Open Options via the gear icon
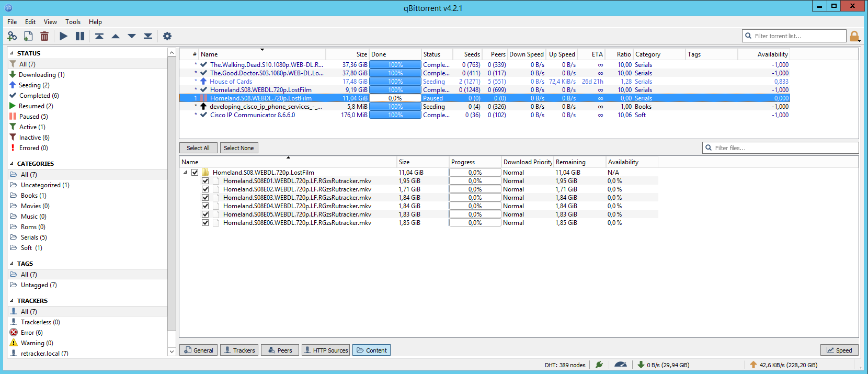Screen dimensions: 868x374 [167, 36]
